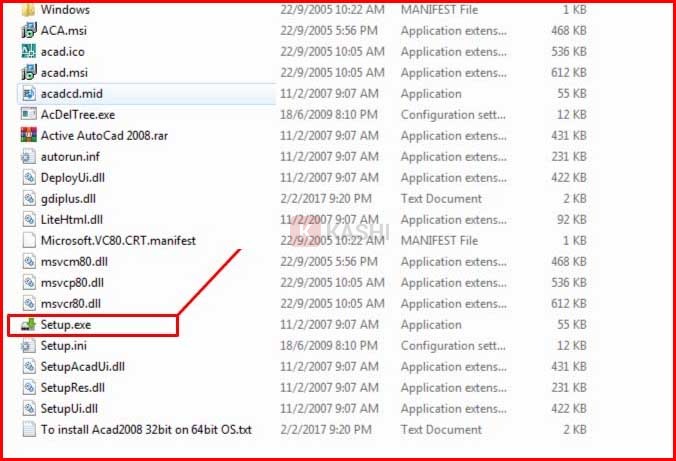Click the gdiplus.dll file icon

[29, 199]
